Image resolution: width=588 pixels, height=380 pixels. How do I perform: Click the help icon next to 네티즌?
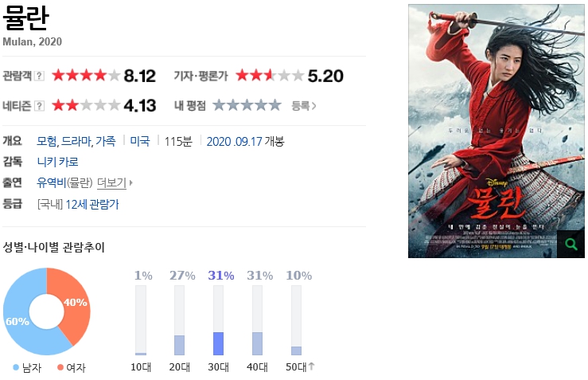39,106
